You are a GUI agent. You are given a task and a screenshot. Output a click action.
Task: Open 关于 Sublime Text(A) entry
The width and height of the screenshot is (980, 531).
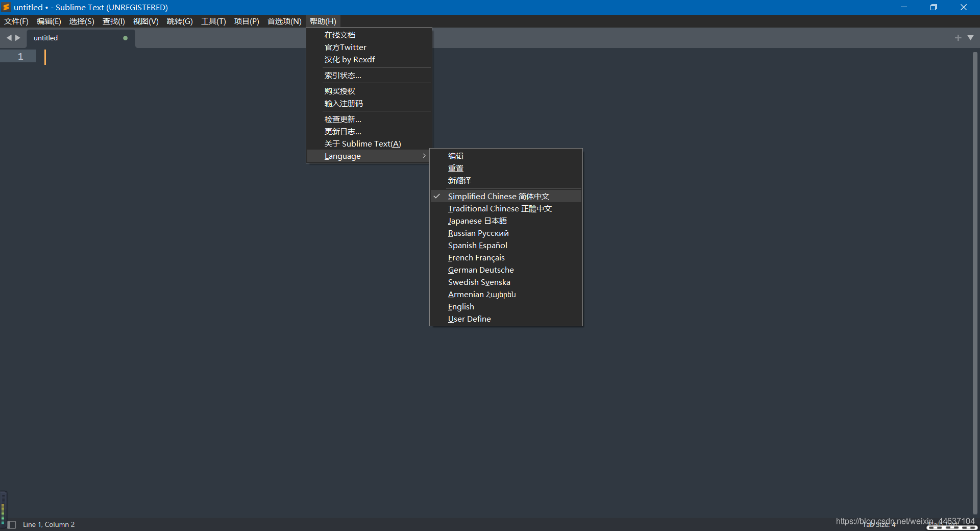pos(369,143)
